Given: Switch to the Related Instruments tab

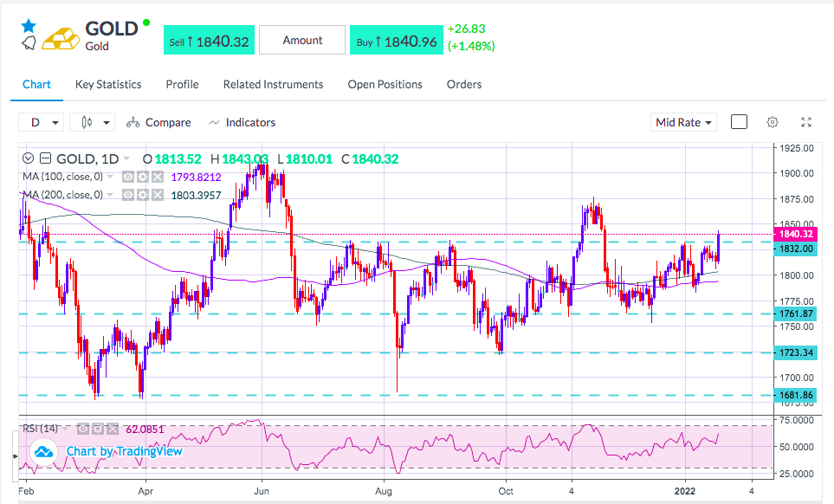Looking at the screenshot, I should (x=274, y=85).
